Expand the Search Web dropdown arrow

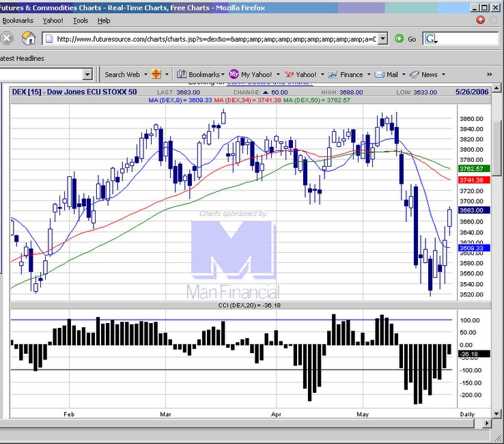point(145,74)
